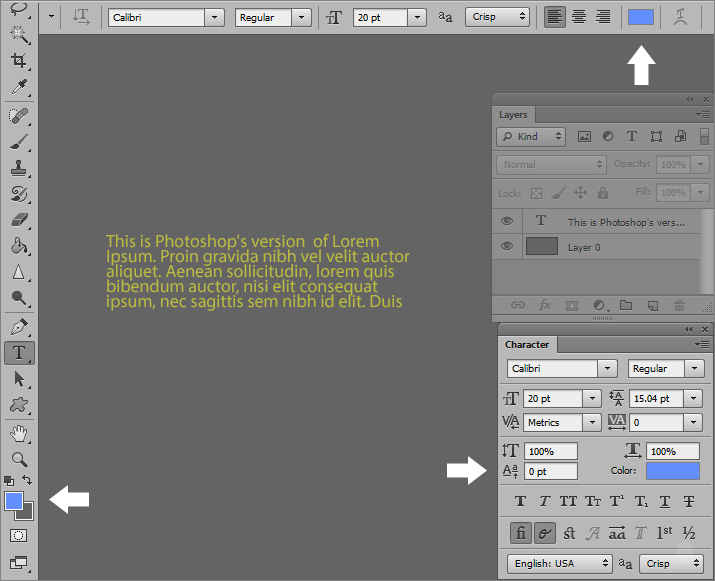Select the Clone Stamp tool

point(19,168)
